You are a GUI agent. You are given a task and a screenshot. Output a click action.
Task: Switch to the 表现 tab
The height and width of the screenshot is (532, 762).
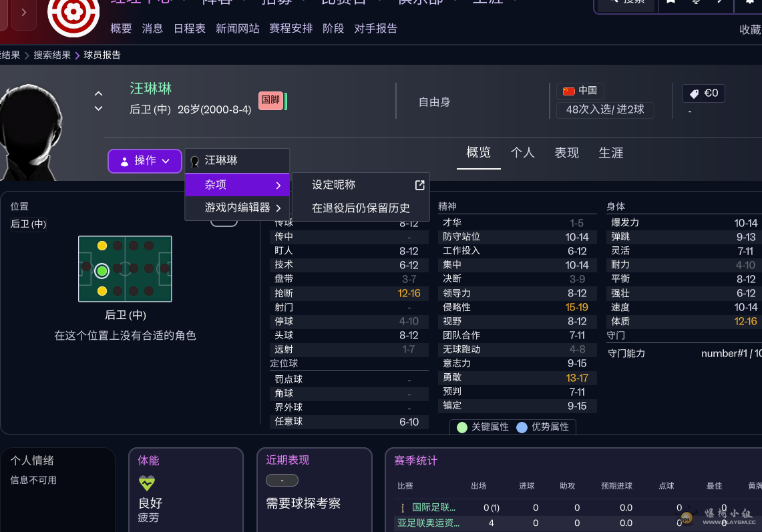(x=566, y=153)
